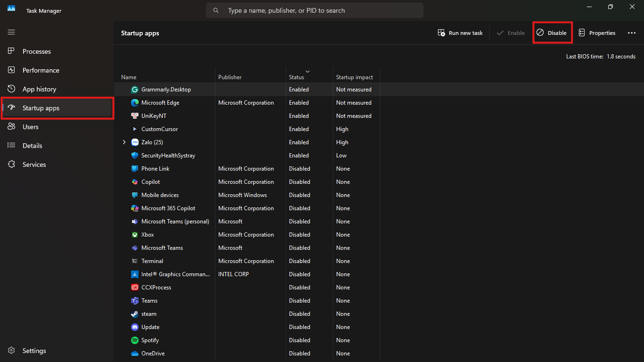
Task: Click the Details list icon
Action: click(x=11, y=146)
